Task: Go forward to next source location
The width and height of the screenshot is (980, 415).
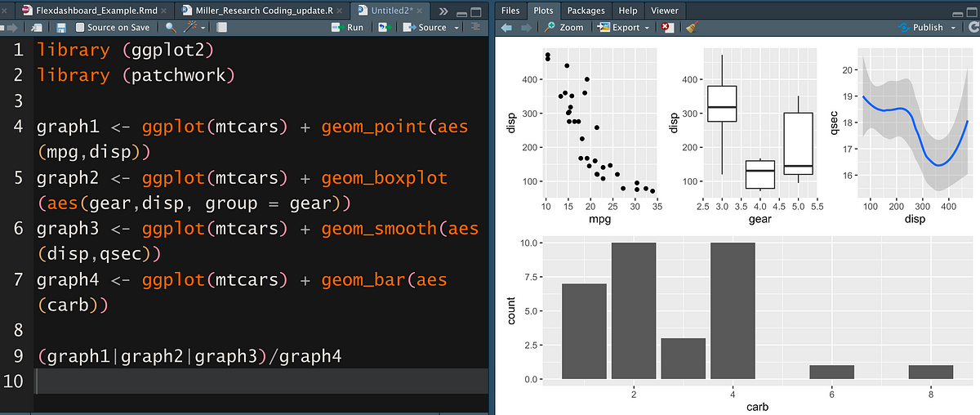Action: [12, 27]
